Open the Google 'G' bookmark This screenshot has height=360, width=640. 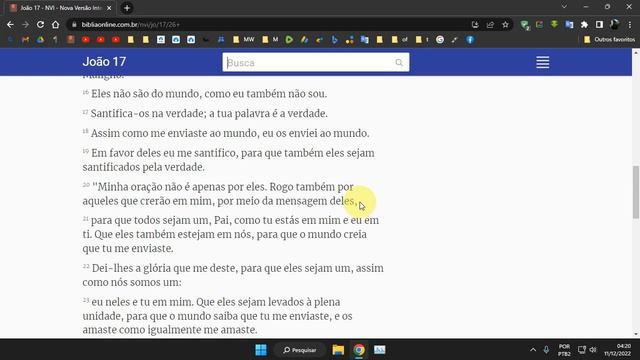click(x=440, y=40)
